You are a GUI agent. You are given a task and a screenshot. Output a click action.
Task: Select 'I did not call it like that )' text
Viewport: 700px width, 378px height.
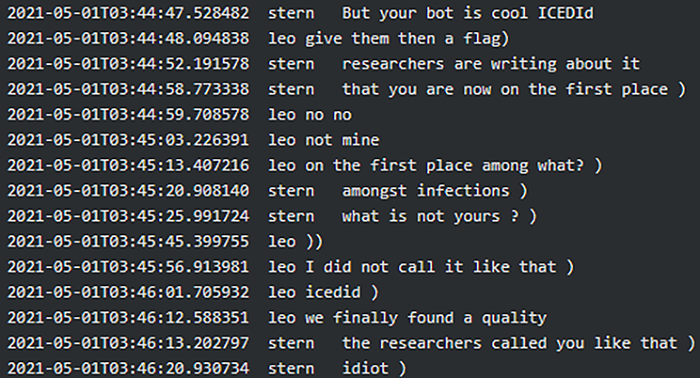440,267
